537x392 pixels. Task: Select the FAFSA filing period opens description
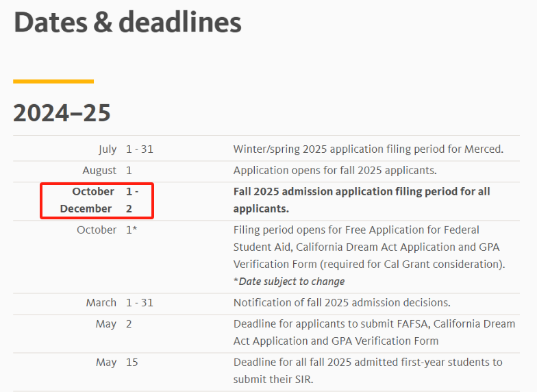369,247
